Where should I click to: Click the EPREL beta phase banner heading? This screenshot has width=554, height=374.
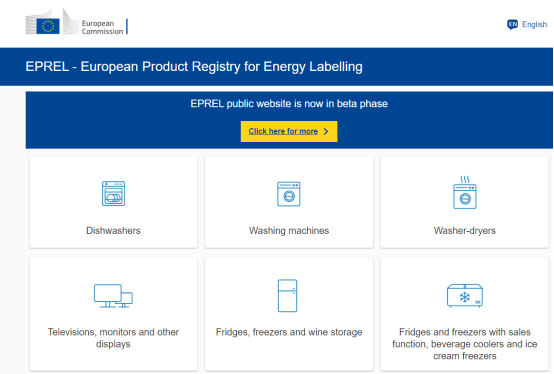pyautogui.click(x=289, y=103)
